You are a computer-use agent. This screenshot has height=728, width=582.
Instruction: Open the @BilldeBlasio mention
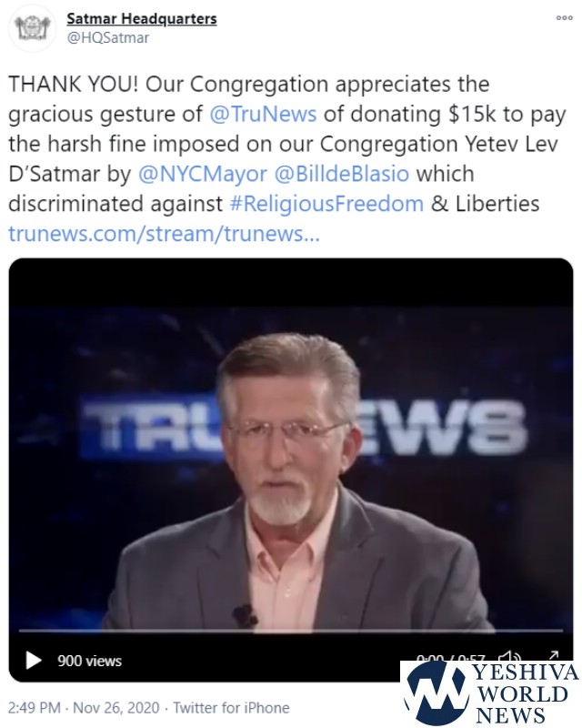(342, 174)
